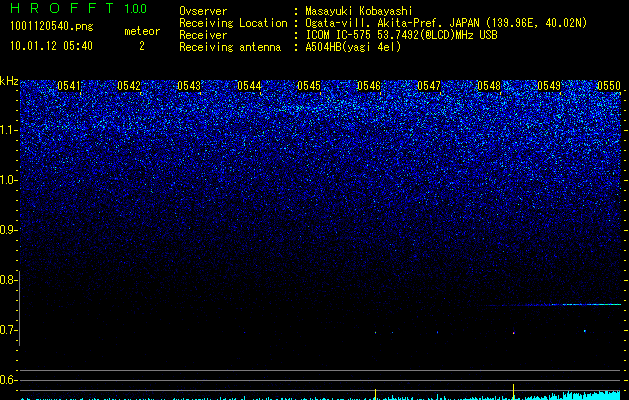This screenshot has width=629, height=400.
Task: Click the ICOM IC-575 53.7492 MHz text
Action: pyautogui.click(x=401, y=35)
